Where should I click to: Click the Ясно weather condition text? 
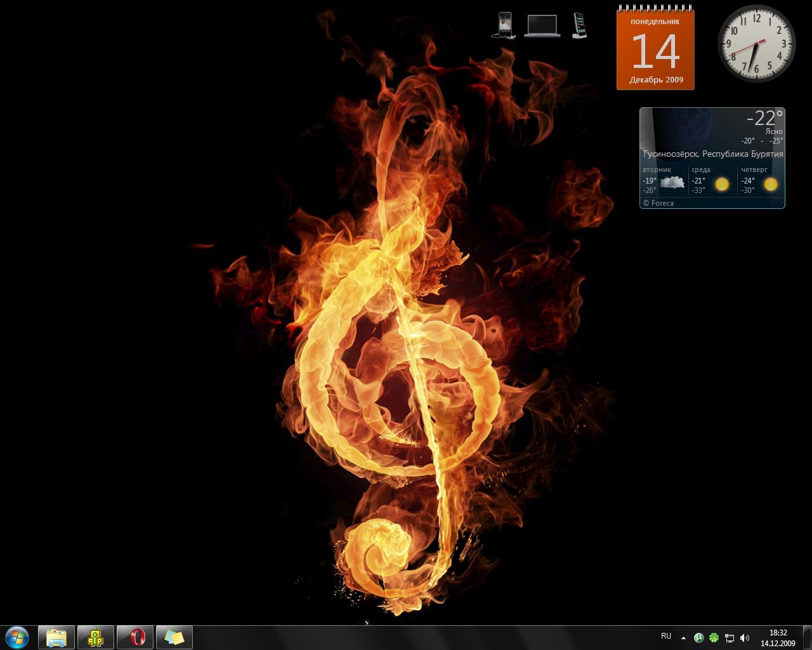[x=774, y=131]
